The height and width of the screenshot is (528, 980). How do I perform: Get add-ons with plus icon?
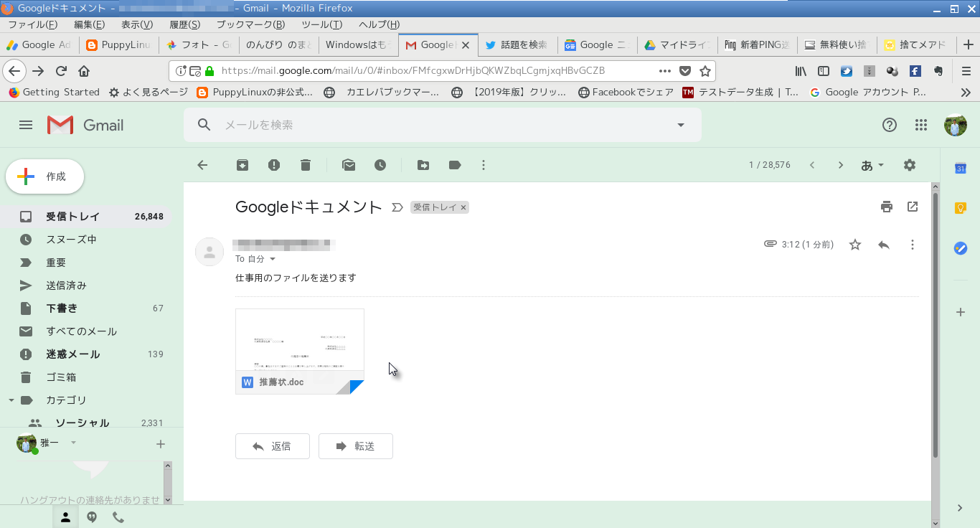pos(960,312)
